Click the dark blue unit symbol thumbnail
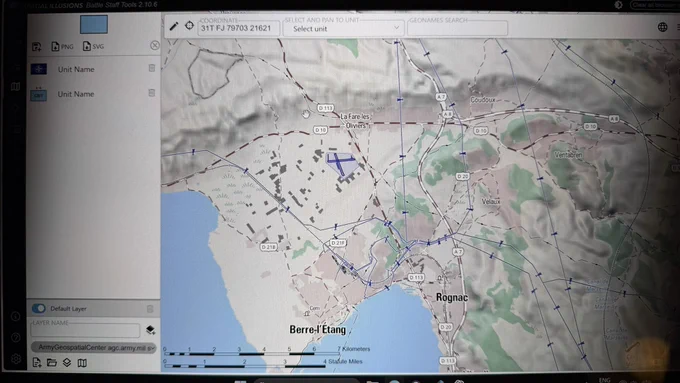The width and height of the screenshot is (680, 383). (39, 69)
